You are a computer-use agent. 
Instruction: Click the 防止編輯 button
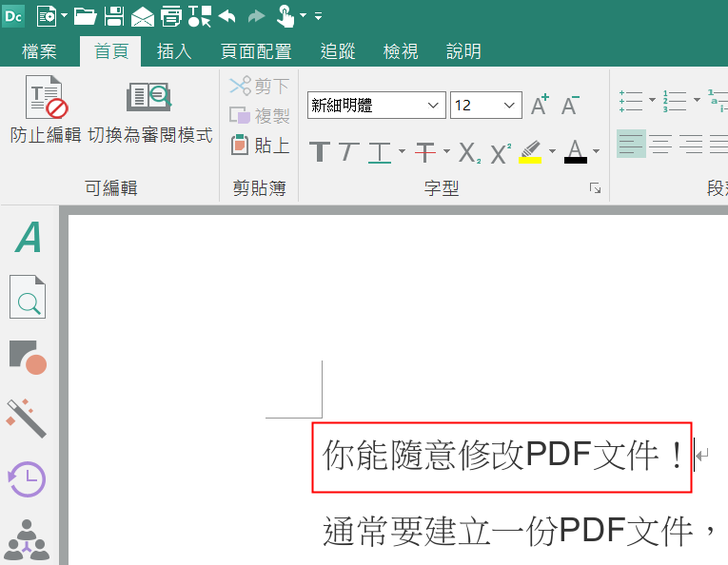click(46, 110)
